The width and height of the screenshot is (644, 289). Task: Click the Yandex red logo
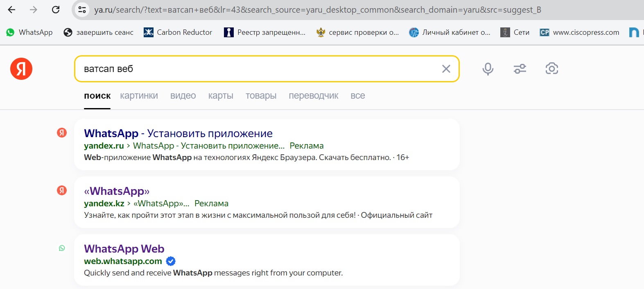tap(21, 69)
